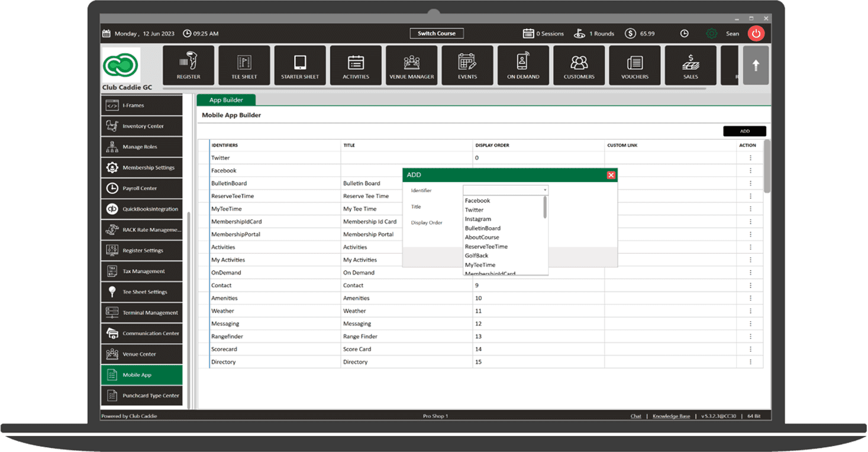
Task: Open action menu for Twitter row
Action: (750, 158)
